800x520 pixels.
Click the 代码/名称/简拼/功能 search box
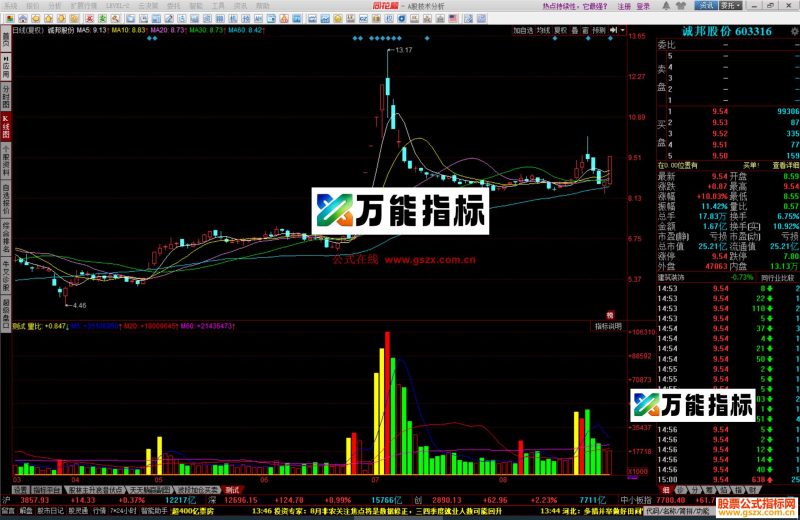click(x=679, y=511)
